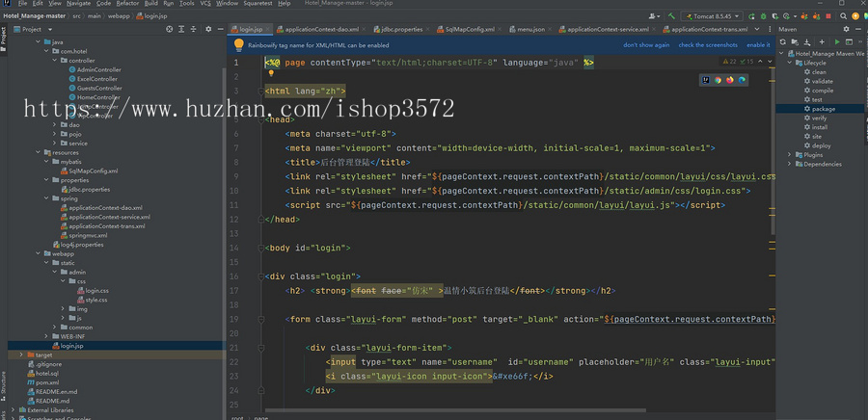Click Execute Maven Goal icon
The height and width of the screenshot is (420, 868).
pyautogui.click(x=849, y=42)
